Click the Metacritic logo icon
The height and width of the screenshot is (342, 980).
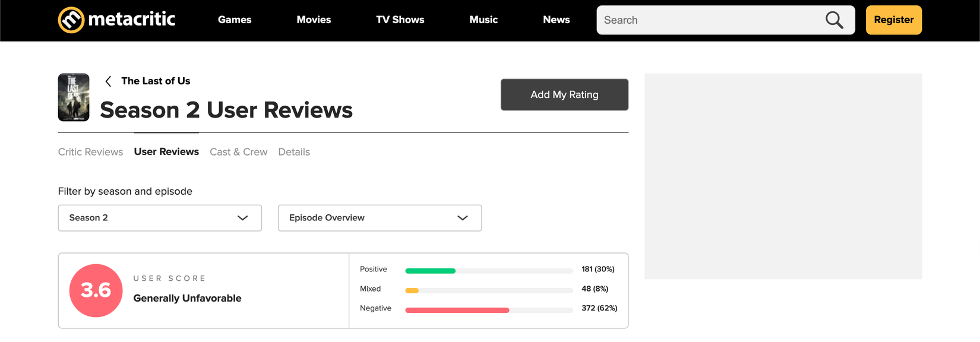[x=71, y=20]
